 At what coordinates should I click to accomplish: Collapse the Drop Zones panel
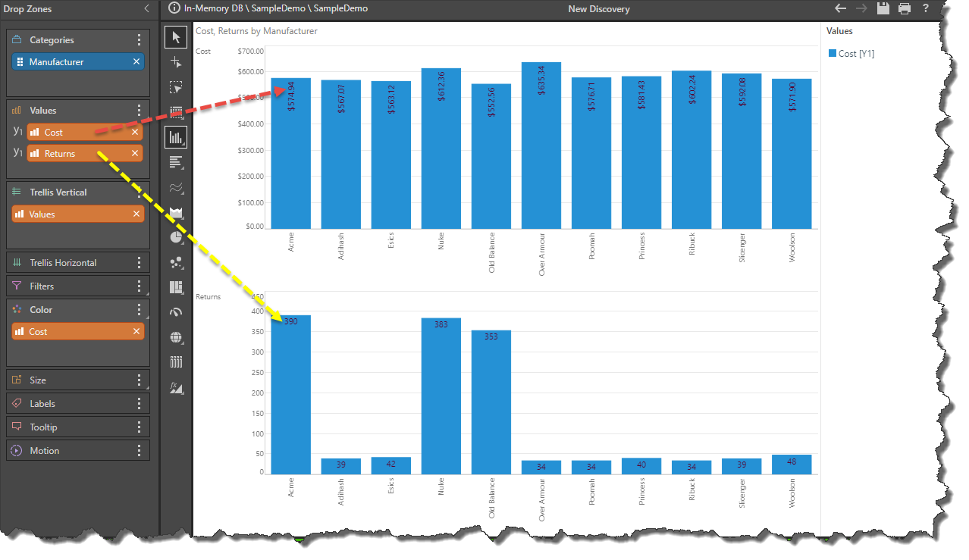point(146,8)
